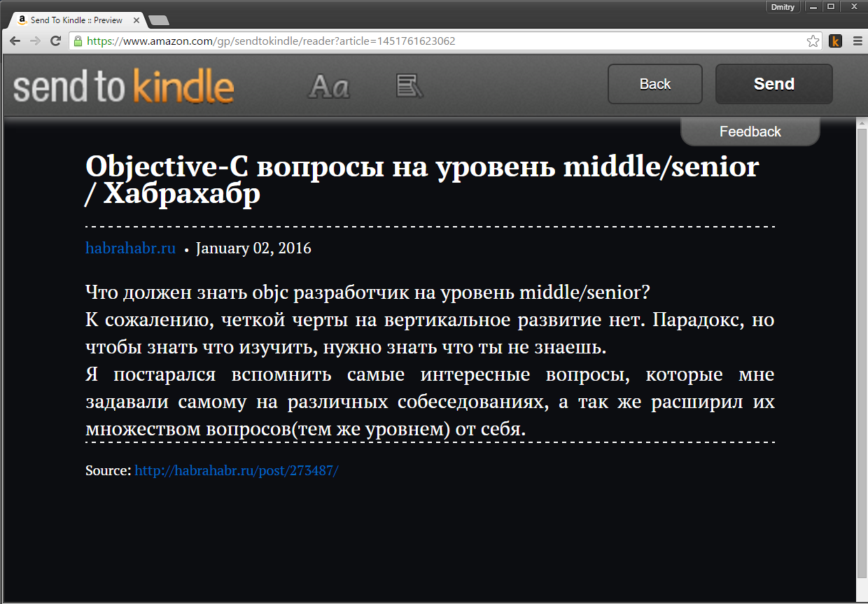This screenshot has width=868, height=604.
Task: Open the habrahabr.ru link
Action: tap(130, 248)
